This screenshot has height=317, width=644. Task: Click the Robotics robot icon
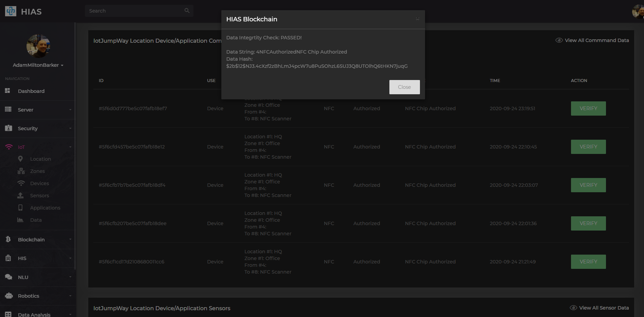[x=9, y=296]
